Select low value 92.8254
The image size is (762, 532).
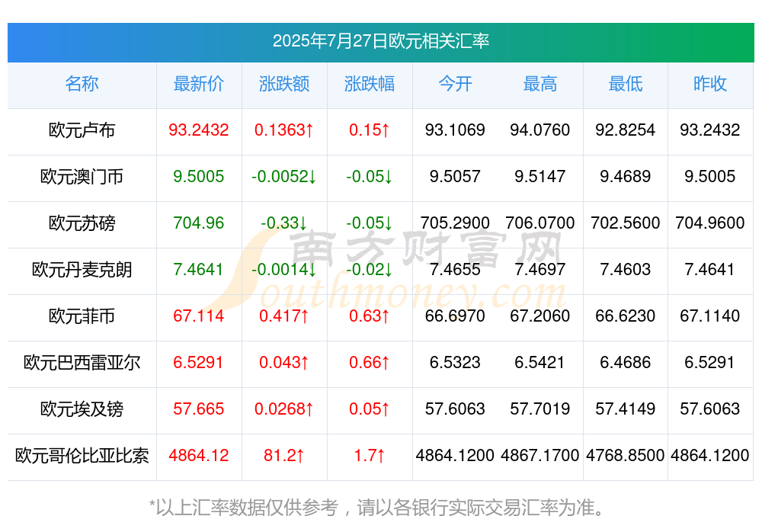coord(626,130)
